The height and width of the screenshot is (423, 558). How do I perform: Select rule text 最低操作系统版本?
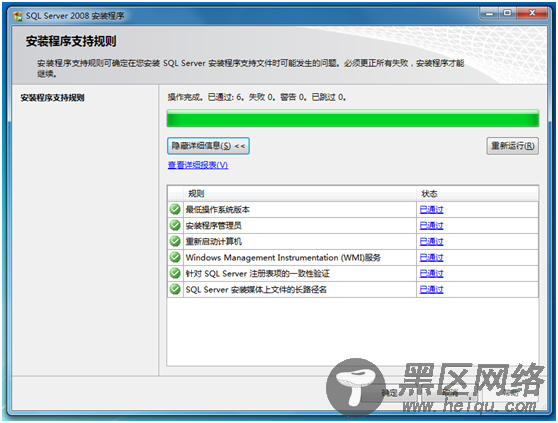pyautogui.click(x=217, y=210)
